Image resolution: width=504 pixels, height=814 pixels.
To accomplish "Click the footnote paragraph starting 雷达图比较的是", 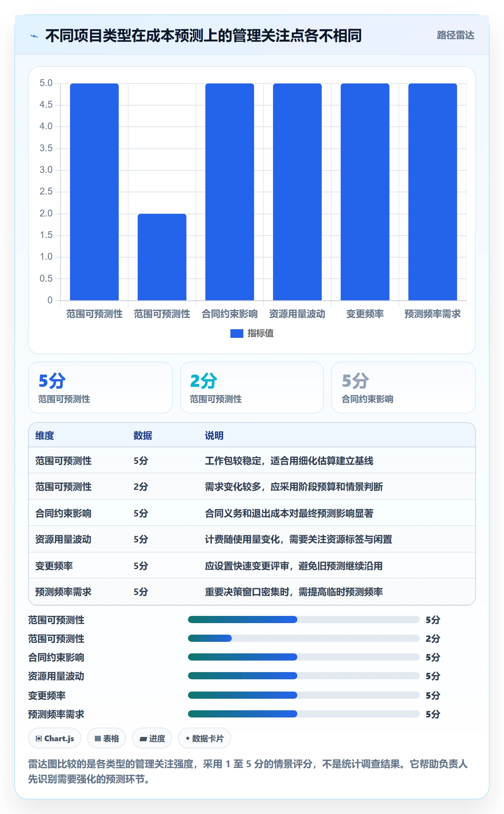I will (248, 771).
